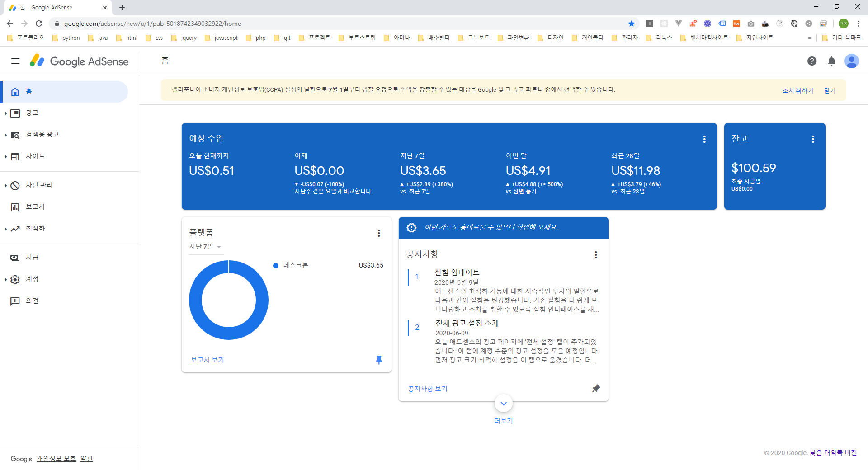
Task: Expand the 검색용 광고 arrow
Action: tap(5, 135)
